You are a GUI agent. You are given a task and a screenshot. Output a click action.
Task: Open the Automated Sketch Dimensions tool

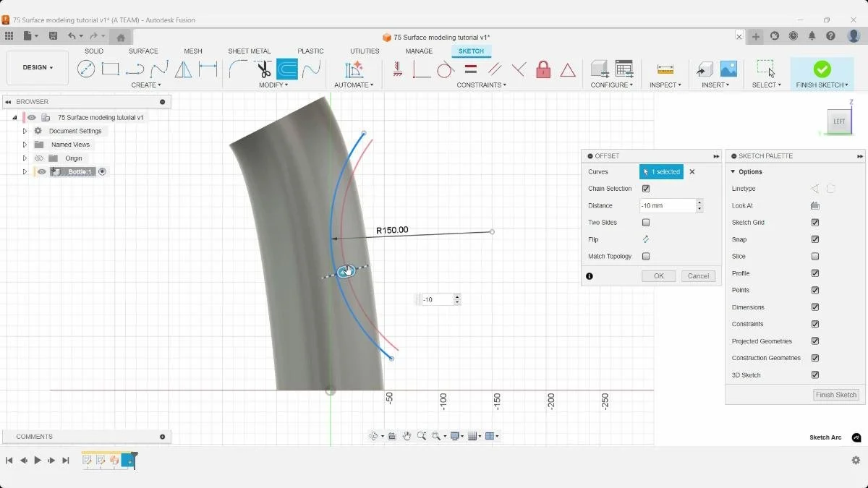coord(354,69)
